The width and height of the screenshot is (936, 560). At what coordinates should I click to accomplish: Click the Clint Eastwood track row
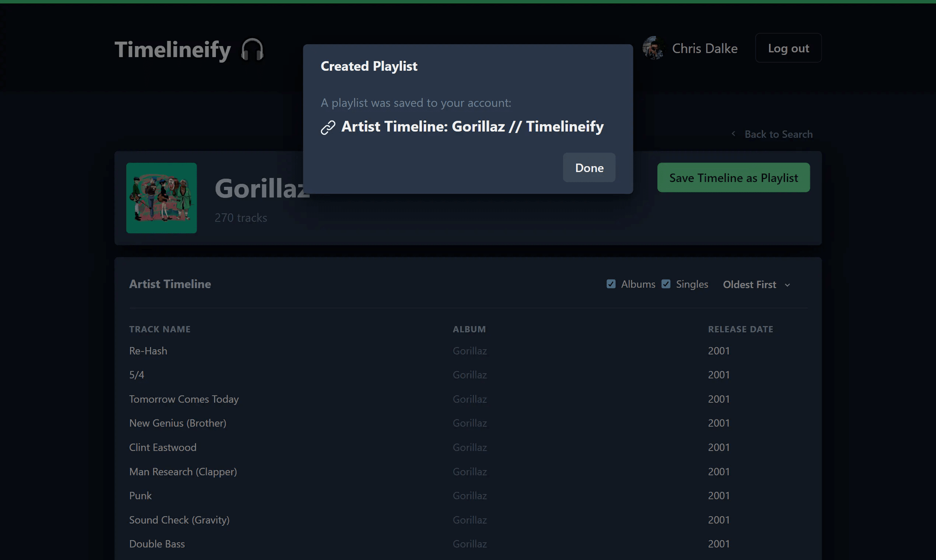tap(467, 447)
